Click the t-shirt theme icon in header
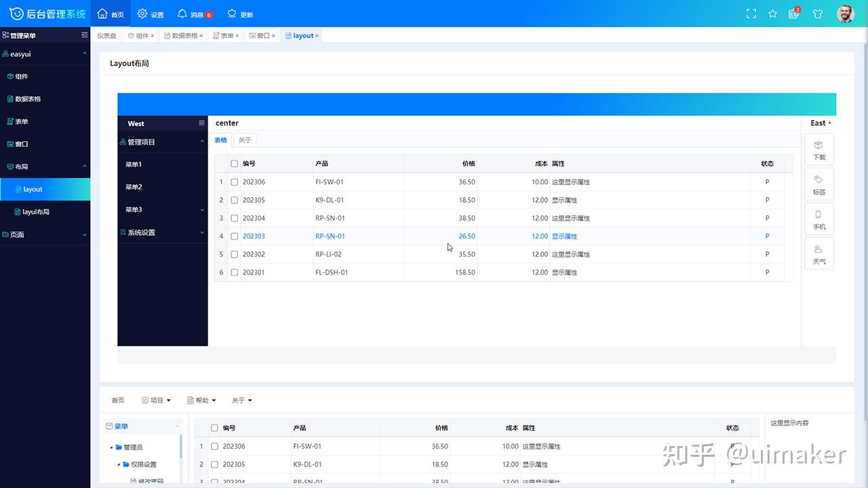The image size is (868, 488). point(818,13)
